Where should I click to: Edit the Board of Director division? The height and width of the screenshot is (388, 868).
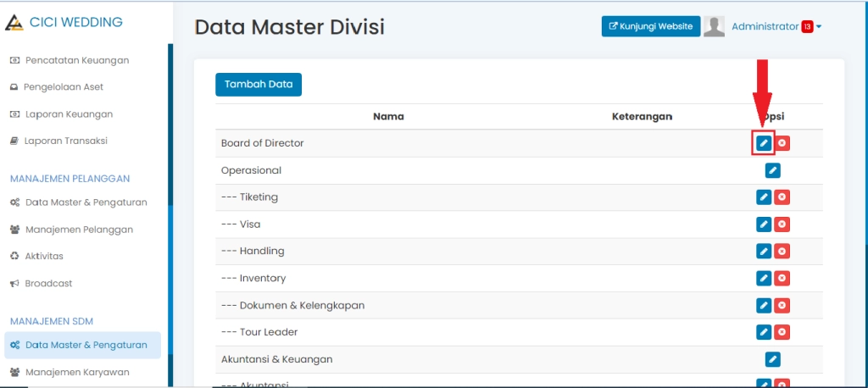point(764,143)
